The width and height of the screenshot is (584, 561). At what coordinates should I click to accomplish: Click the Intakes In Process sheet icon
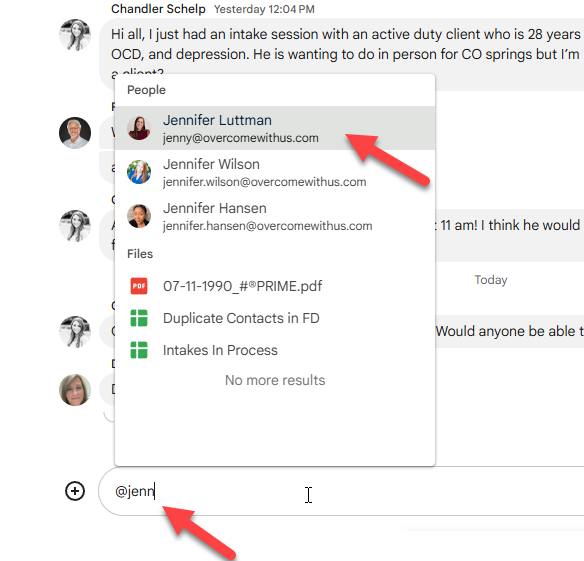[139, 350]
